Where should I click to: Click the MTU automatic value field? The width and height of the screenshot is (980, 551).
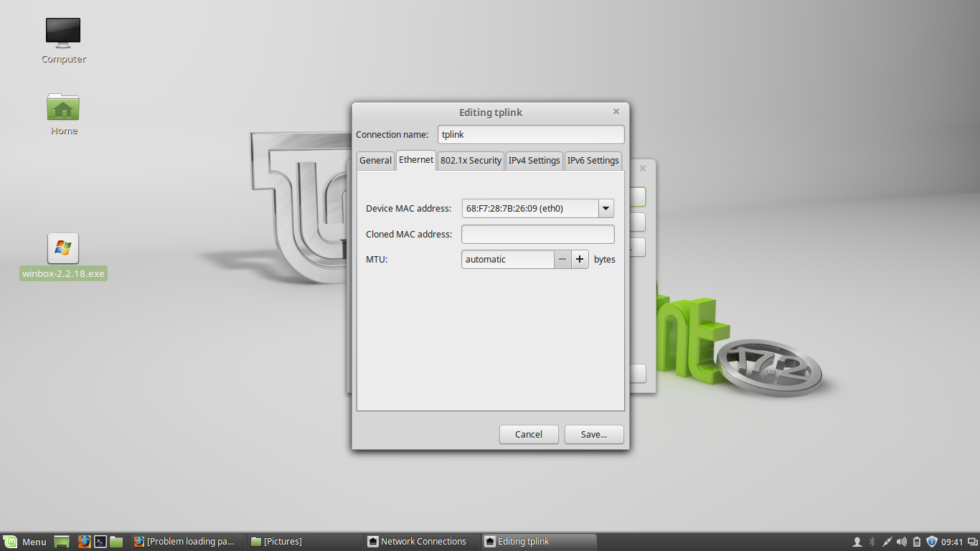pyautogui.click(x=508, y=259)
